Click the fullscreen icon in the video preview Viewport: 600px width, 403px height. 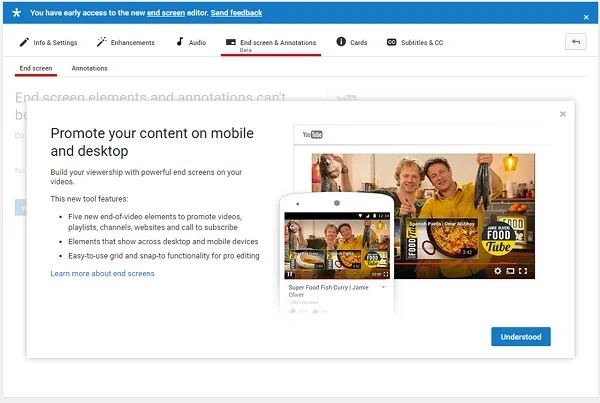pos(524,270)
